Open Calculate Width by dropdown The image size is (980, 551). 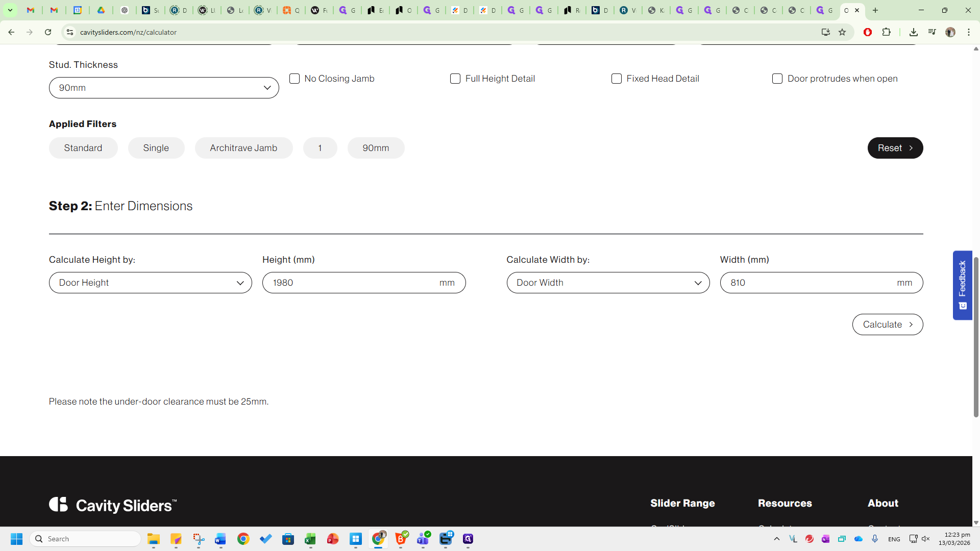click(x=608, y=283)
